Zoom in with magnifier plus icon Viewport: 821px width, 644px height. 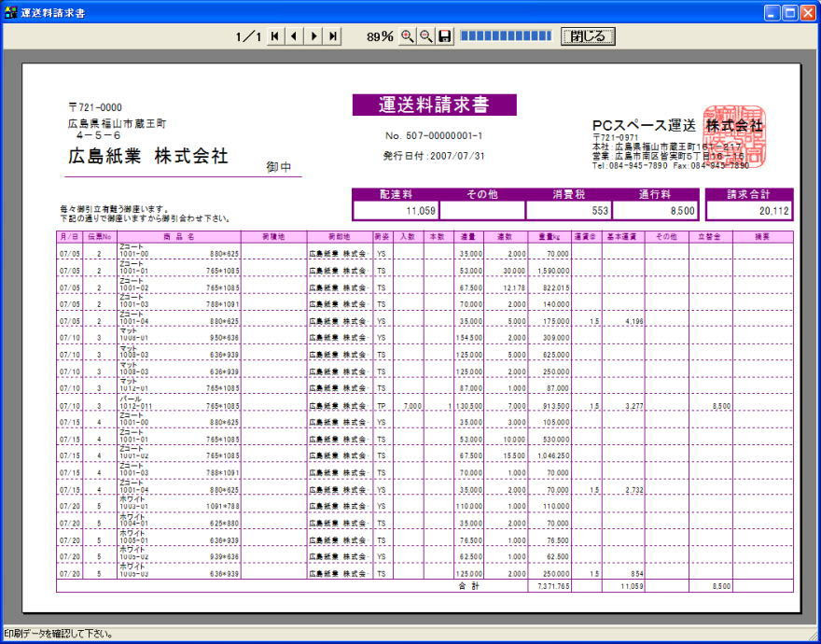click(408, 36)
